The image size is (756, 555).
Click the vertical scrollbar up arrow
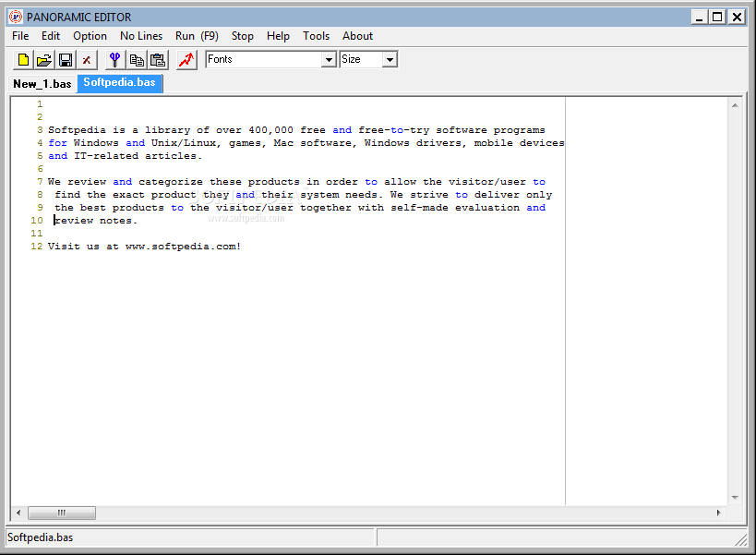[x=735, y=105]
